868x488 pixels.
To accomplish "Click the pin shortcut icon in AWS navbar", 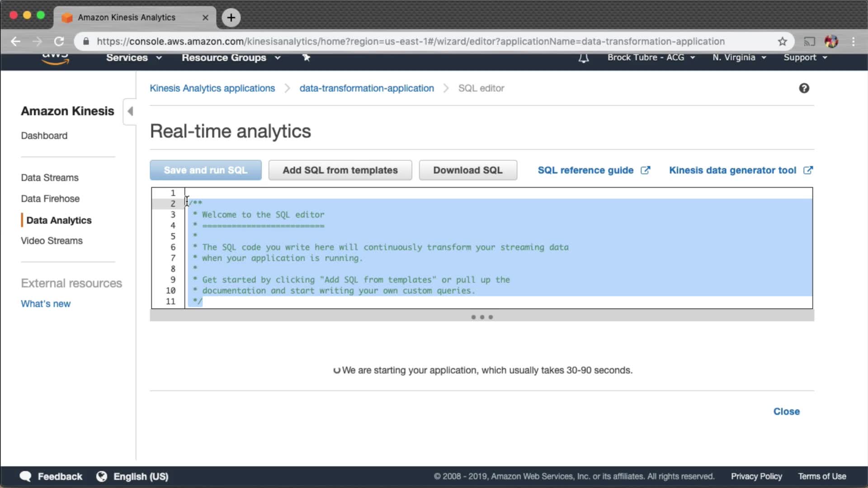I will point(306,57).
